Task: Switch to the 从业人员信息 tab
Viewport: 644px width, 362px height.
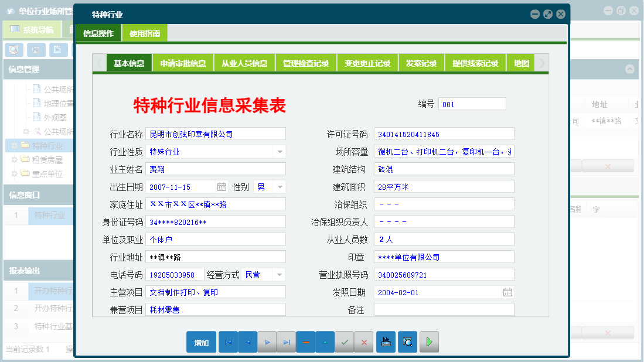Action: tap(245, 62)
